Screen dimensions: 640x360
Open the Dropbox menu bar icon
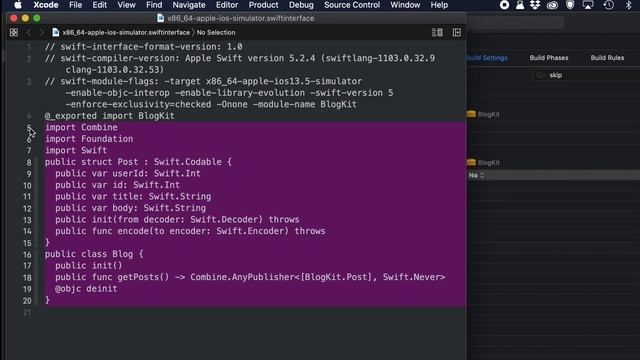click(x=535, y=5)
